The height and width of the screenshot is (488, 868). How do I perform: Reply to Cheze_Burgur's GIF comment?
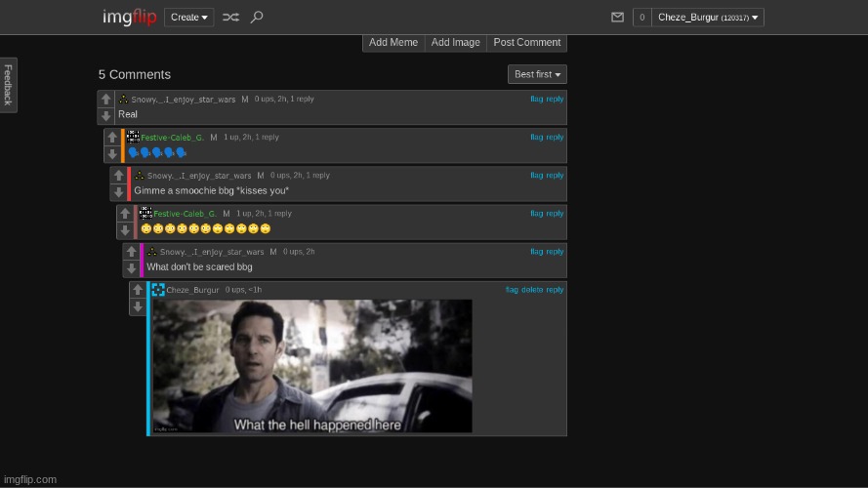coord(555,290)
